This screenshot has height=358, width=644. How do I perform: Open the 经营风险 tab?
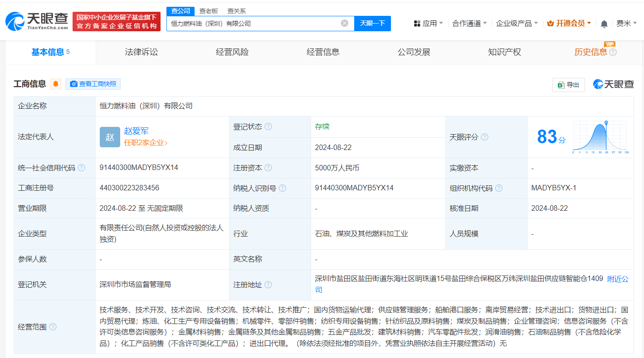(x=232, y=52)
